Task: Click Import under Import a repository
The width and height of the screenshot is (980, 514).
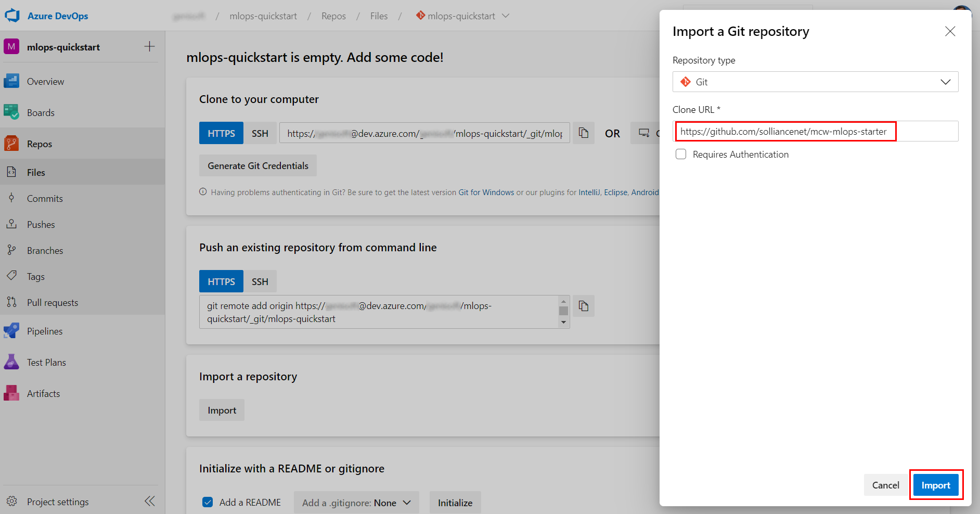Action: pos(222,410)
